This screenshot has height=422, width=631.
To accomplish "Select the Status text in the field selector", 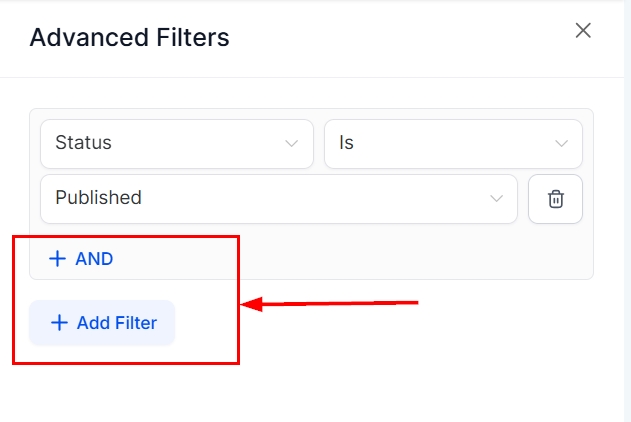I will pyautogui.click(x=83, y=143).
